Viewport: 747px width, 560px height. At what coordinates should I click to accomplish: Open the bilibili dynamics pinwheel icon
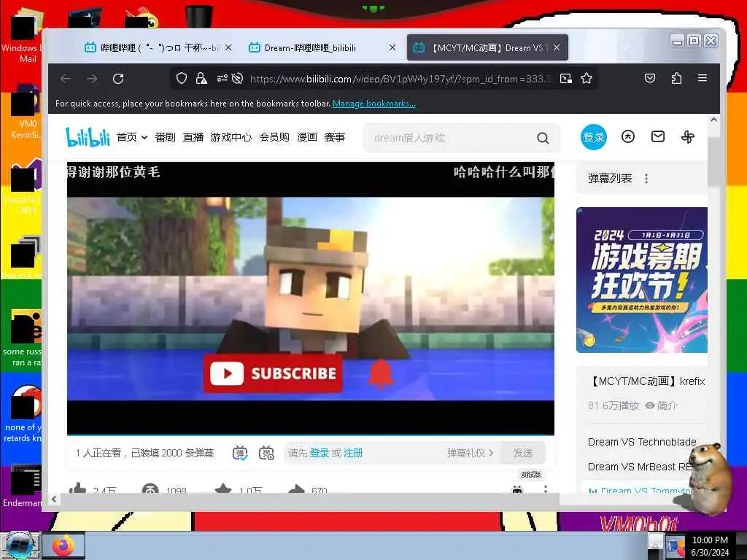(688, 137)
